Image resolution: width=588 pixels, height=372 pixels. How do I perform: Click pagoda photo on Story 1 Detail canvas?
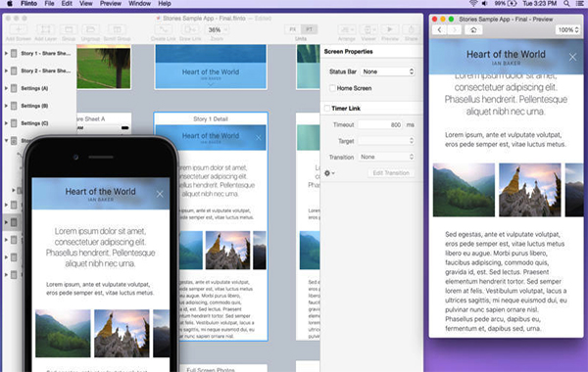click(x=227, y=251)
